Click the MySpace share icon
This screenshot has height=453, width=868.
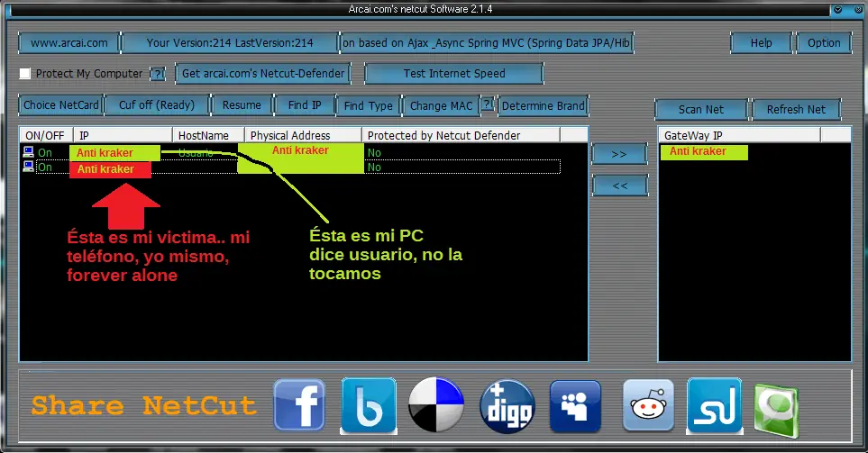click(x=575, y=406)
